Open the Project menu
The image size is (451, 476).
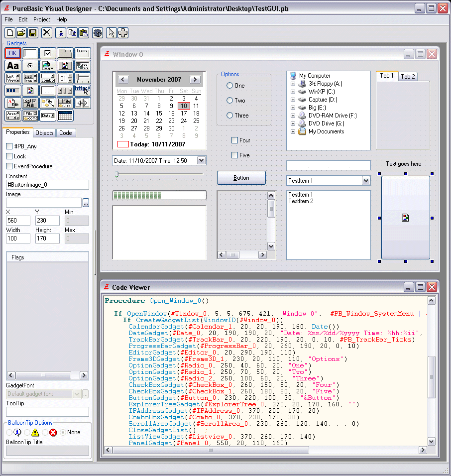tap(41, 19)
